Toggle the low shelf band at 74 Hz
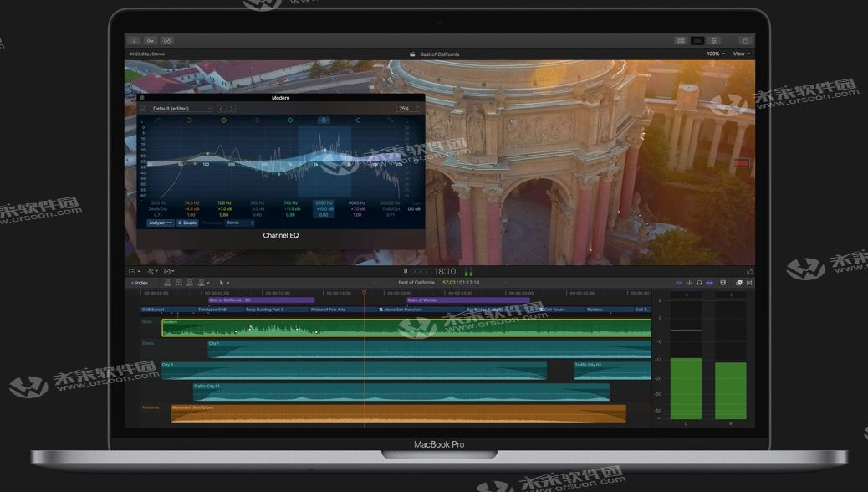Viewport: 868px width, 492px height. pos(191,120)
